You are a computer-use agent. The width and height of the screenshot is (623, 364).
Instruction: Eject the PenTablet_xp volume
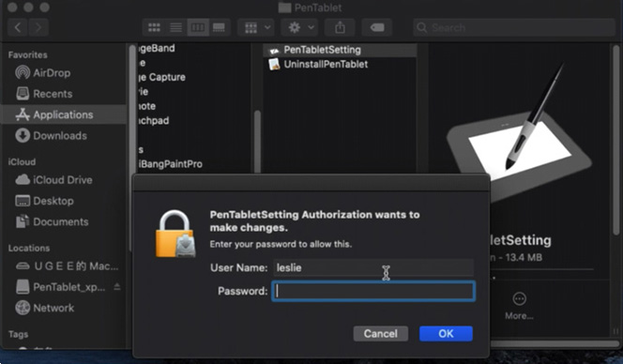(117, 286)
